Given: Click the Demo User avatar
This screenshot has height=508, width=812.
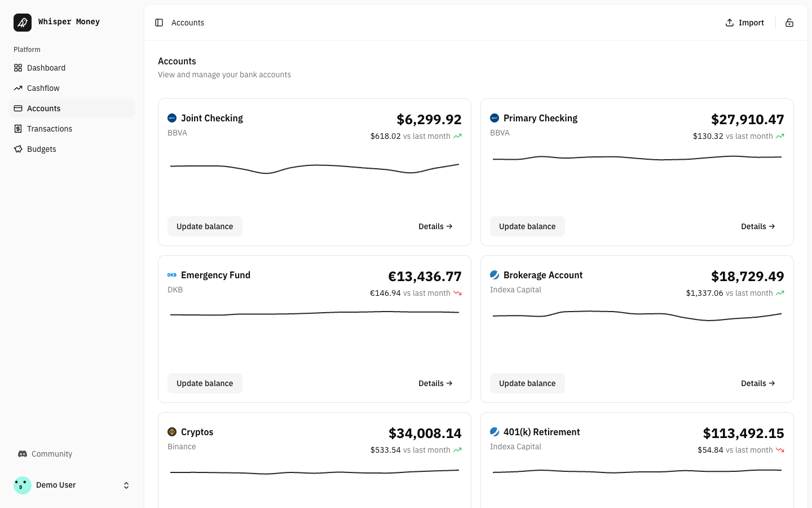Looking at the screenshot, I should [x=23, y=485].
